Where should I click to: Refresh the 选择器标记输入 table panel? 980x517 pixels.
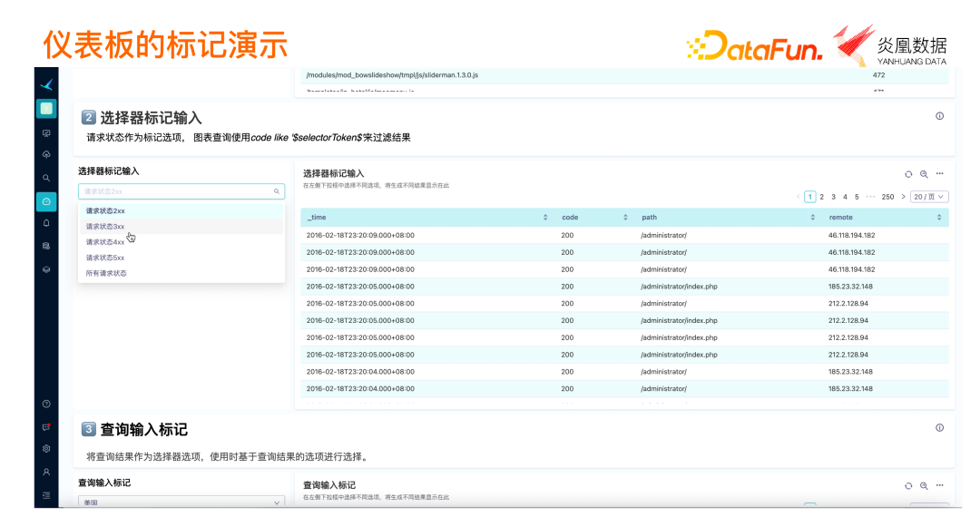(x=908, y=174)
